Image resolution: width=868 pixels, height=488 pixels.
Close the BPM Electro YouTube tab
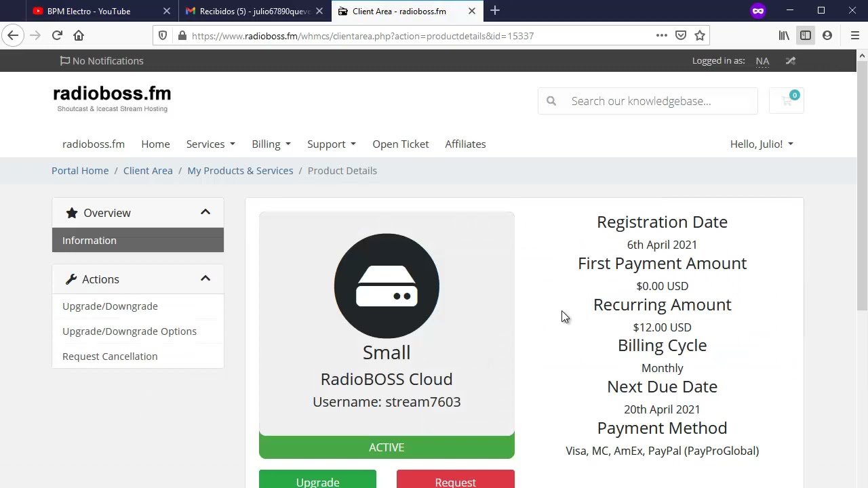pos(167,11)
